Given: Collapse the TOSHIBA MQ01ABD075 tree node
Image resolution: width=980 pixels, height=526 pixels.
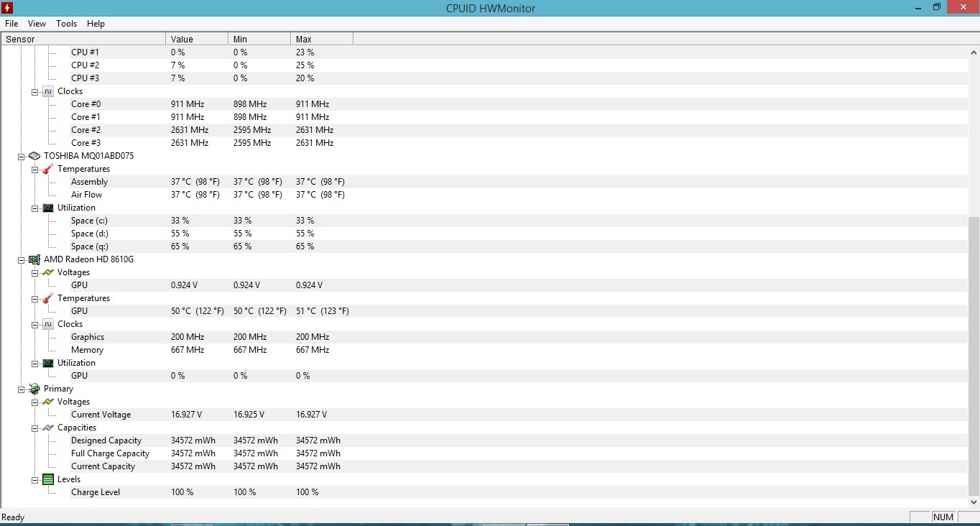Looking at the screenshot, I should click(22, 156).
